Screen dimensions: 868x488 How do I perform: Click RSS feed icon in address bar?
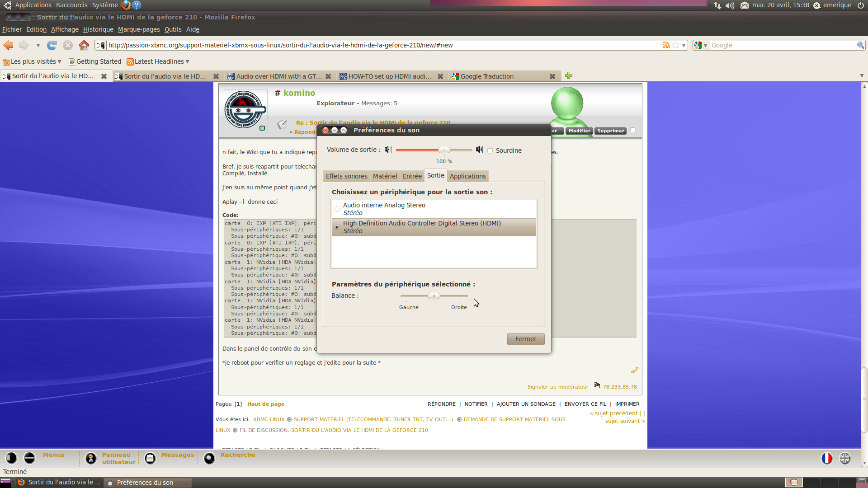coord(666,45)
